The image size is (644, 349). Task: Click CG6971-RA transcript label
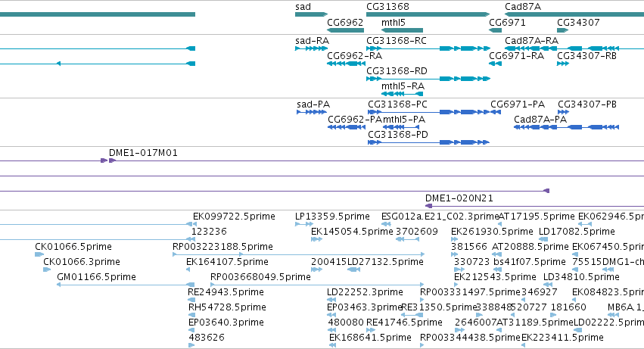[x=516, y=56]
